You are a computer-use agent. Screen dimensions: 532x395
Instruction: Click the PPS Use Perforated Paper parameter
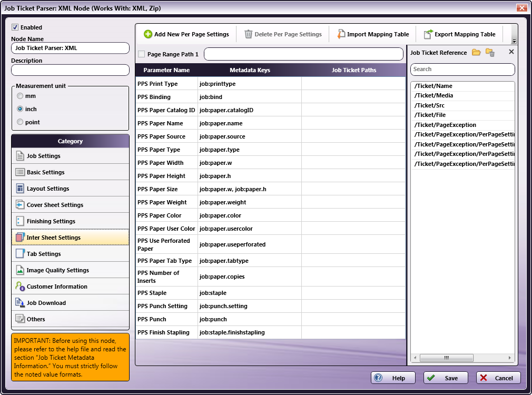click(x=166, y=244)
